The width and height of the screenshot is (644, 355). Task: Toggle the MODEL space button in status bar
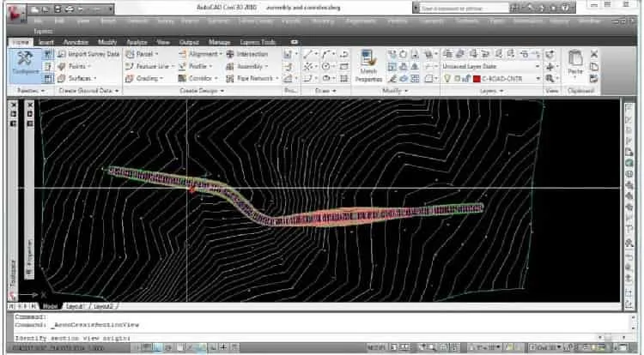tap(377, 347)
